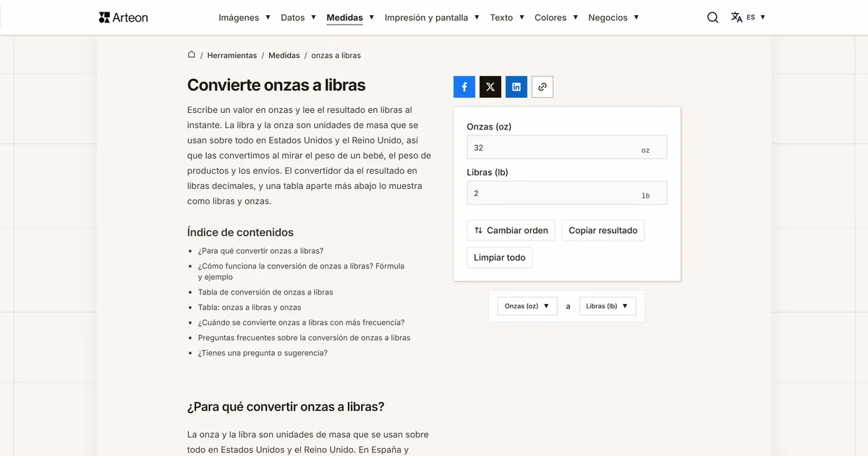This screenshot has height=456, width=868.
Task: Share page on X
Action: coord(490,87)
